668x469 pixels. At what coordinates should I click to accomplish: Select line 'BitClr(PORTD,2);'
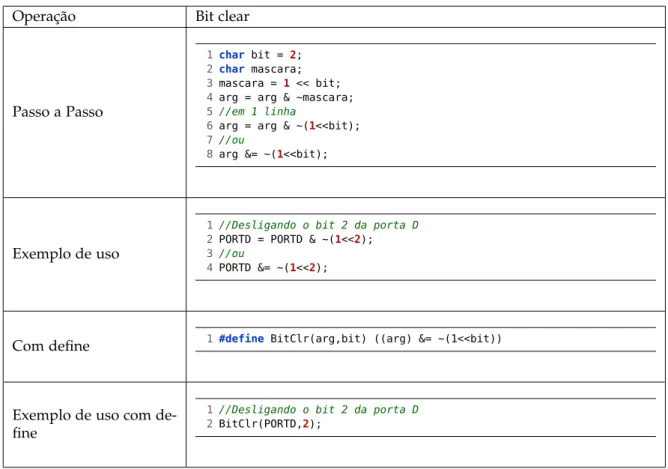point(270,424)
